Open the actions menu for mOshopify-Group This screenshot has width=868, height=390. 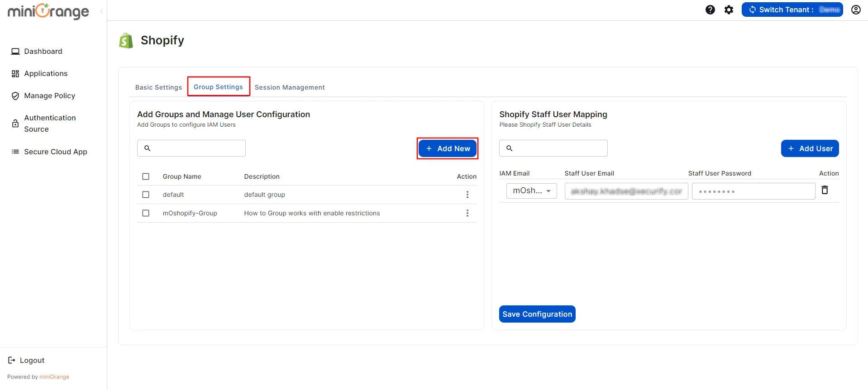point(467,213)
